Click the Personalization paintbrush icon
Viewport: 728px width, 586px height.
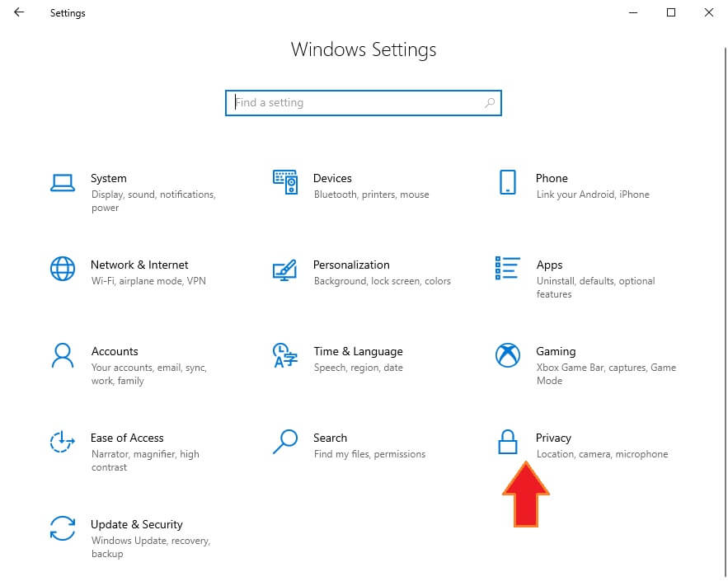(284, 270)
